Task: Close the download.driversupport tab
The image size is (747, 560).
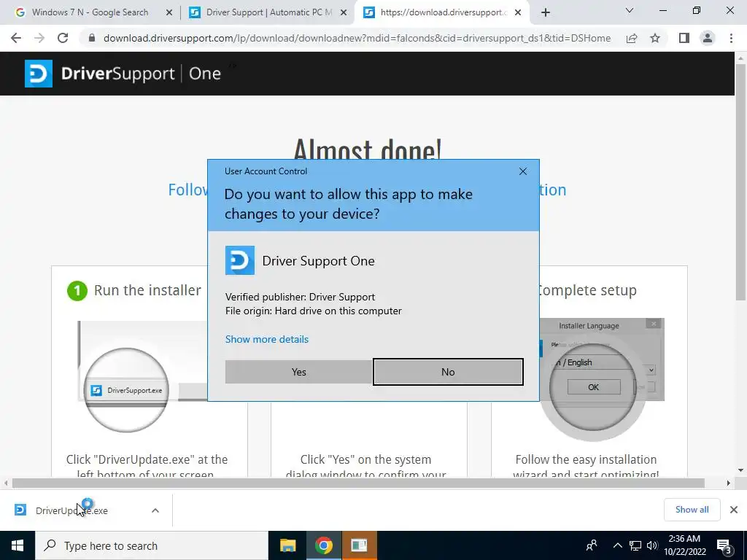Action: (x=519, y=13)
